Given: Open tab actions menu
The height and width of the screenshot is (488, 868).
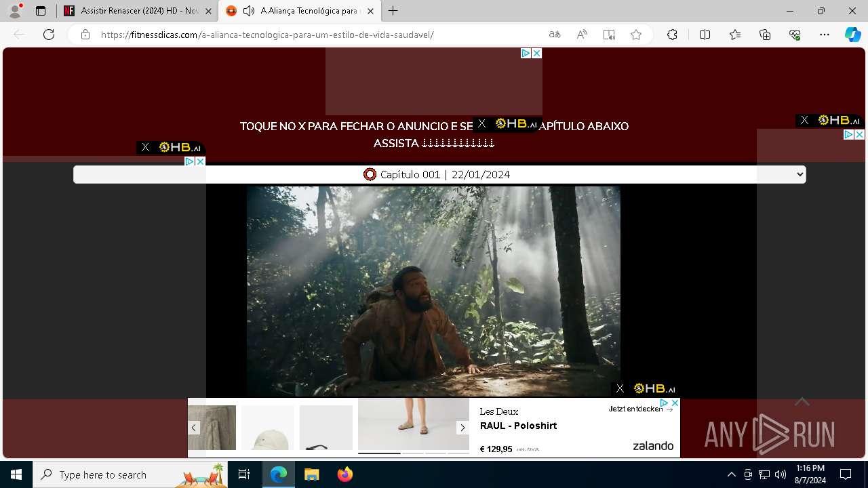Looking at the screenshot, I should click(41, 11).
